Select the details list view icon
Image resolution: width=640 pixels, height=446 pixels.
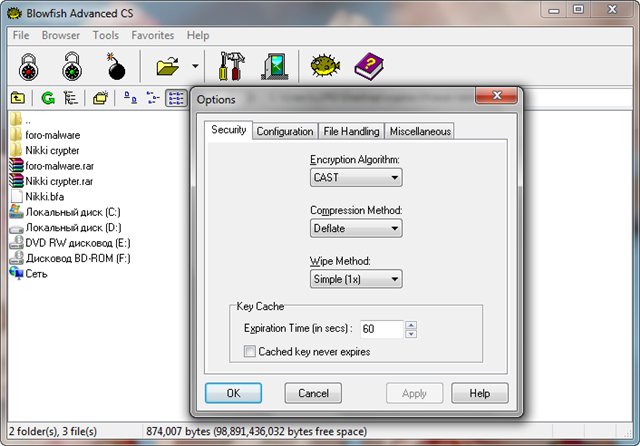[176, 98]
